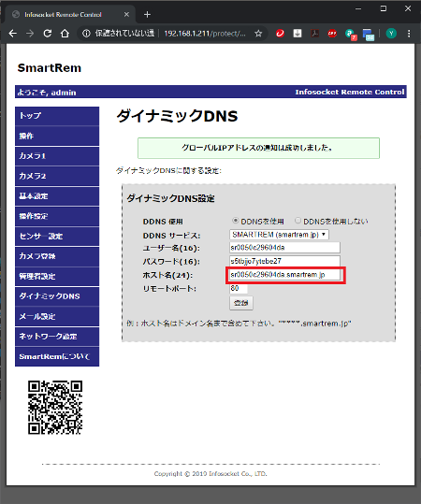Click the Copyright 2010 Infosocket footer text

click(x=210, y=474)
